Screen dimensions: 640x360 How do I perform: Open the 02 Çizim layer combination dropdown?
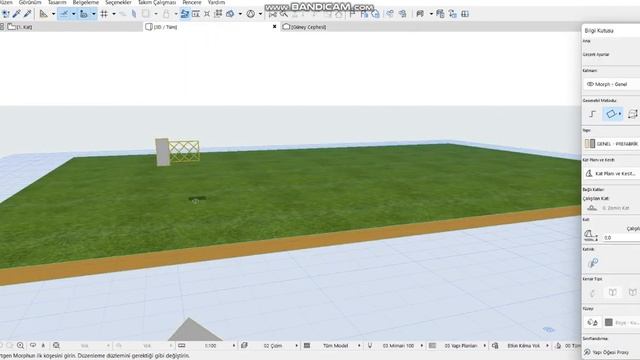pyautogui.click(x=273, y=346)
